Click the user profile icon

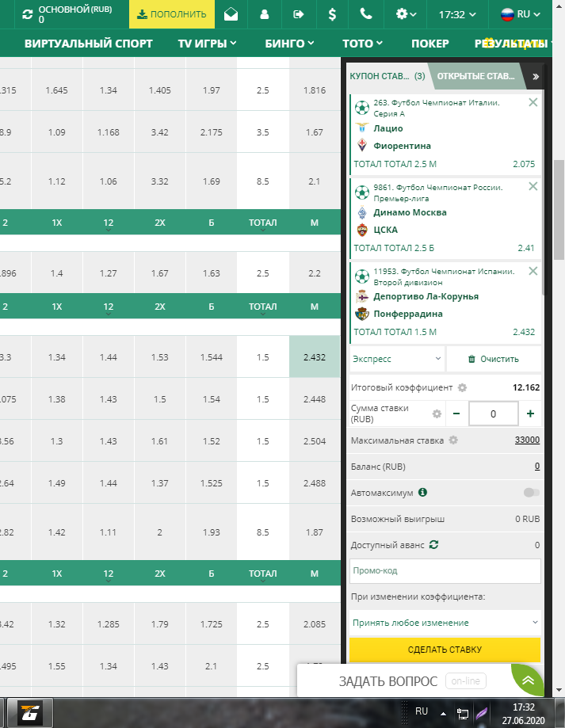tap(265, 14)
